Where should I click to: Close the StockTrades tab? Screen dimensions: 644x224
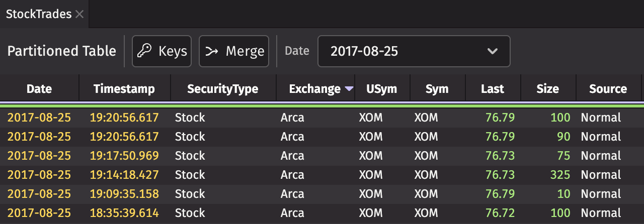pos(79,14)
